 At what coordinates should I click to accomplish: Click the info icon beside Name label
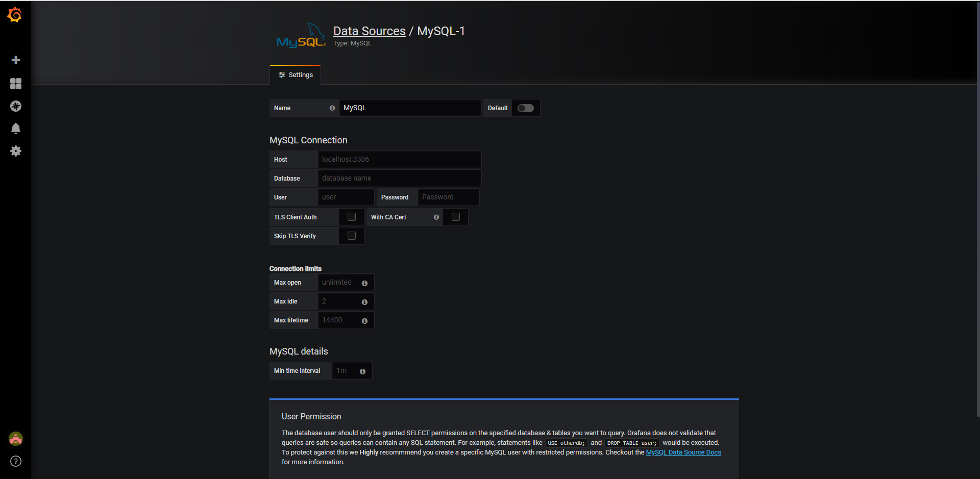332,108
